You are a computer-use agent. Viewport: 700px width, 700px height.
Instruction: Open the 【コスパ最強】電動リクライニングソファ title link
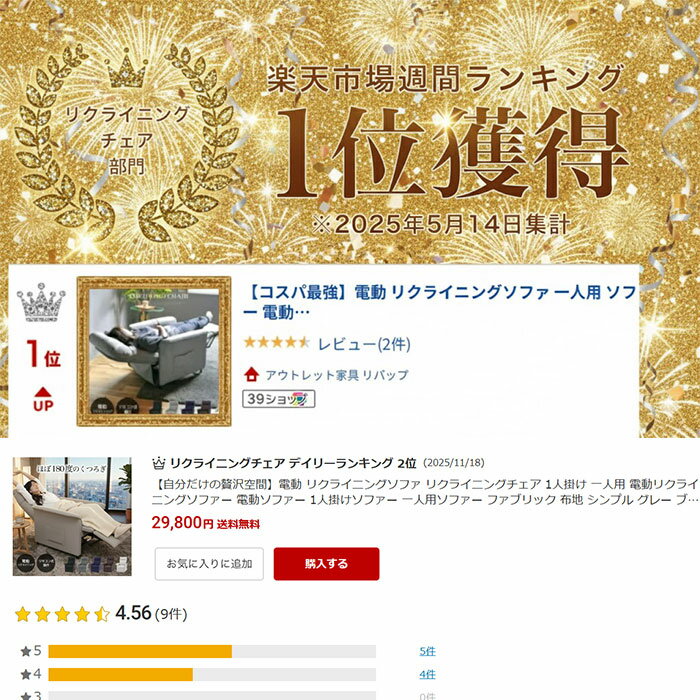(x=440, y=302)
